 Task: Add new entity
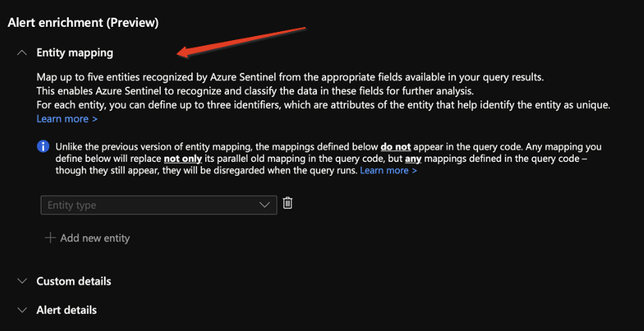tap(87, 238)
